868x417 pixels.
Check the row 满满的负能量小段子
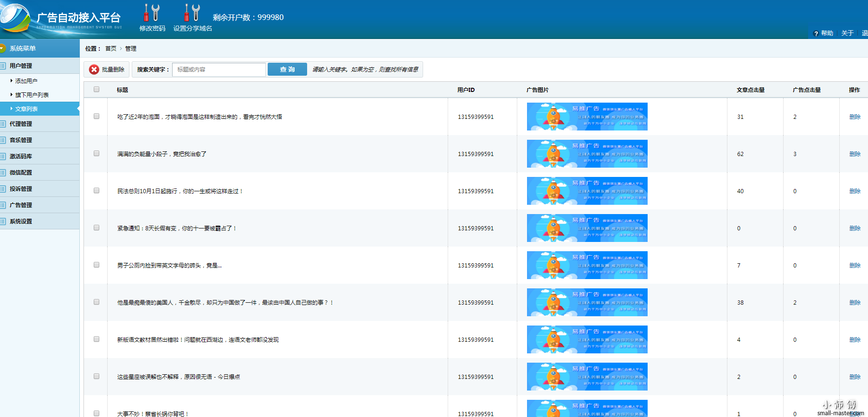96,153
